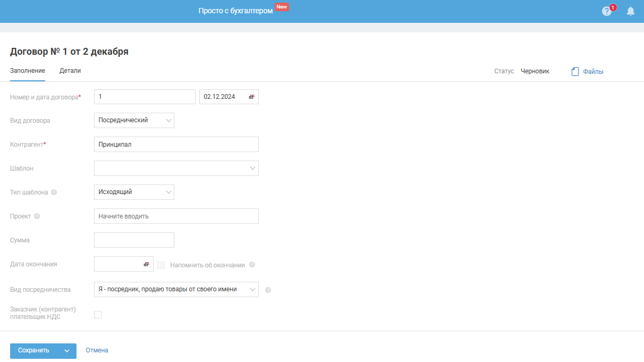This screenshot has width=644, height=362.
Task: Click the Дата окончания input field
Action: pos(123,264)
